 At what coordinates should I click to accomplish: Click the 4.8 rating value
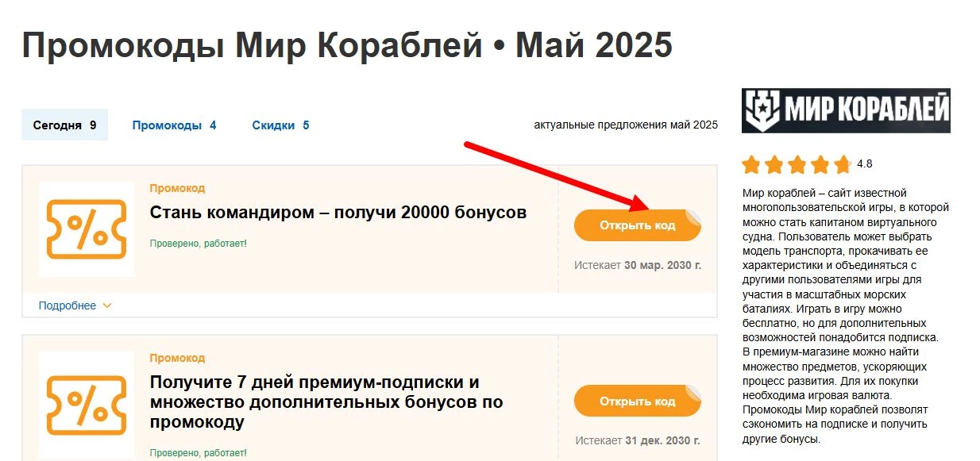coord(862,163)
